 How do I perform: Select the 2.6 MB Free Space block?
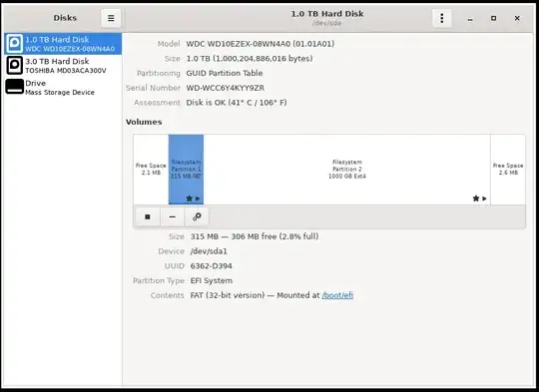coord(508,170)
